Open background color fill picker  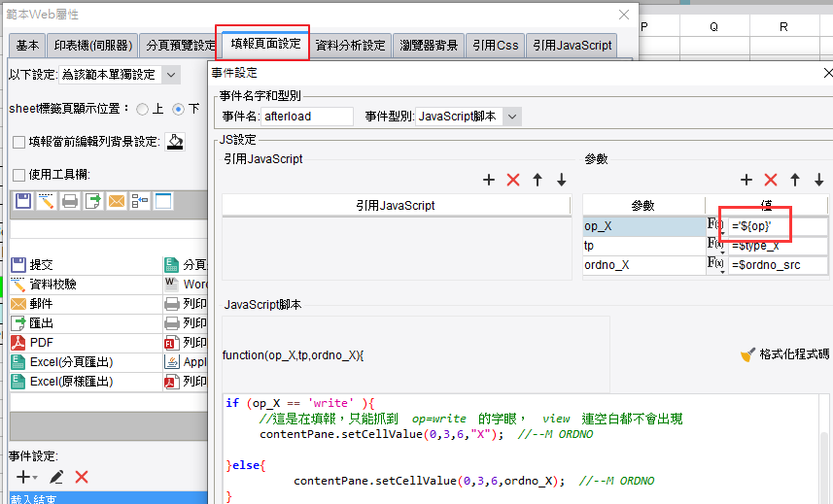tap(175, 142)
